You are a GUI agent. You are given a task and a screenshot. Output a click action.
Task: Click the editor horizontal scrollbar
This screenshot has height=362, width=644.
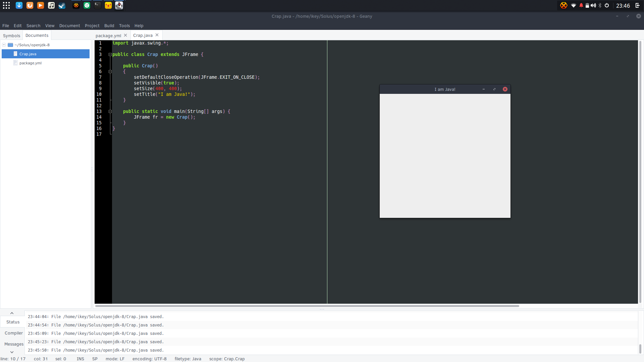coord(307,306)
